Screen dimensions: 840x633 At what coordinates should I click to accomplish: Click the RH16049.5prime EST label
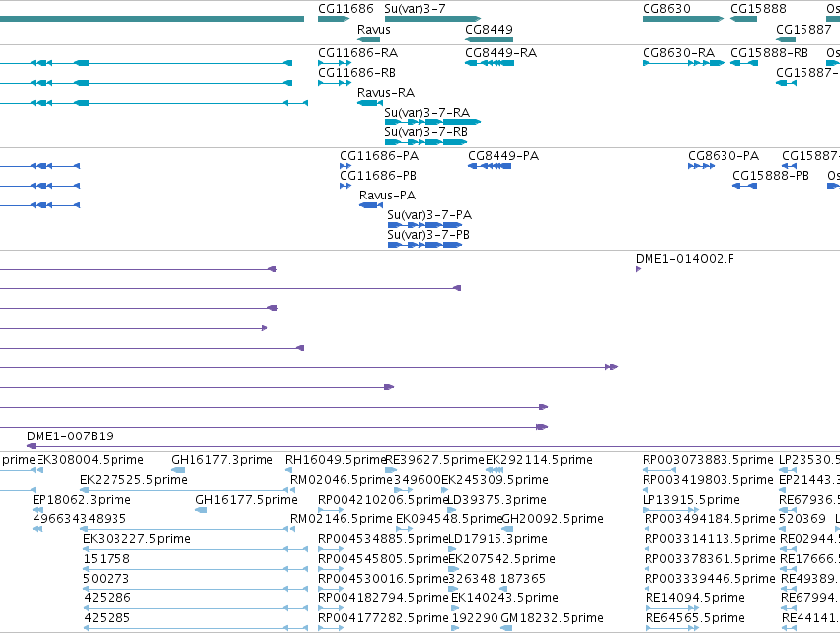[x=336, y=460]
